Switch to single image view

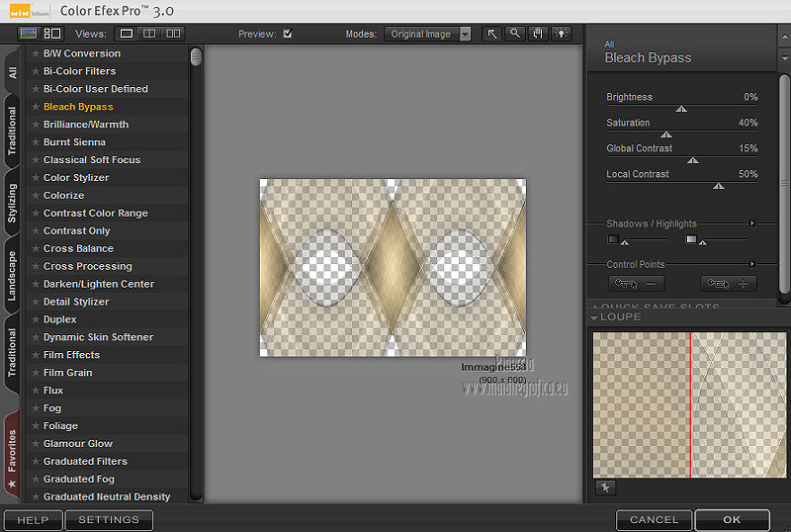[127, 34]
